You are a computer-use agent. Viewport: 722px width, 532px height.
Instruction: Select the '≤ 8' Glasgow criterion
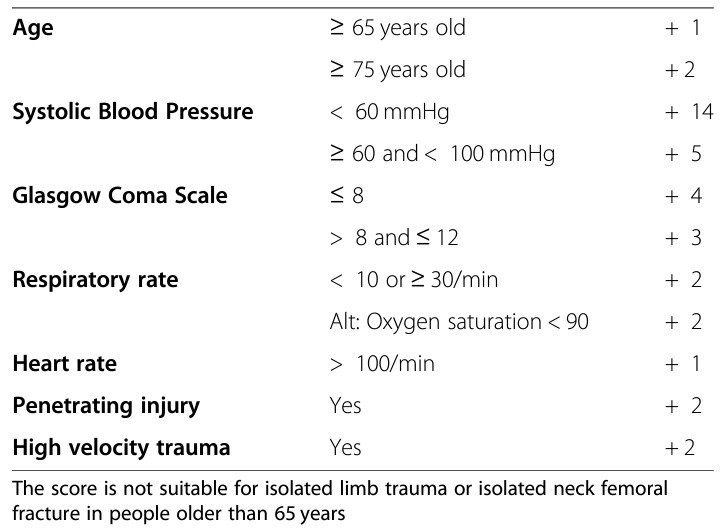347,195
